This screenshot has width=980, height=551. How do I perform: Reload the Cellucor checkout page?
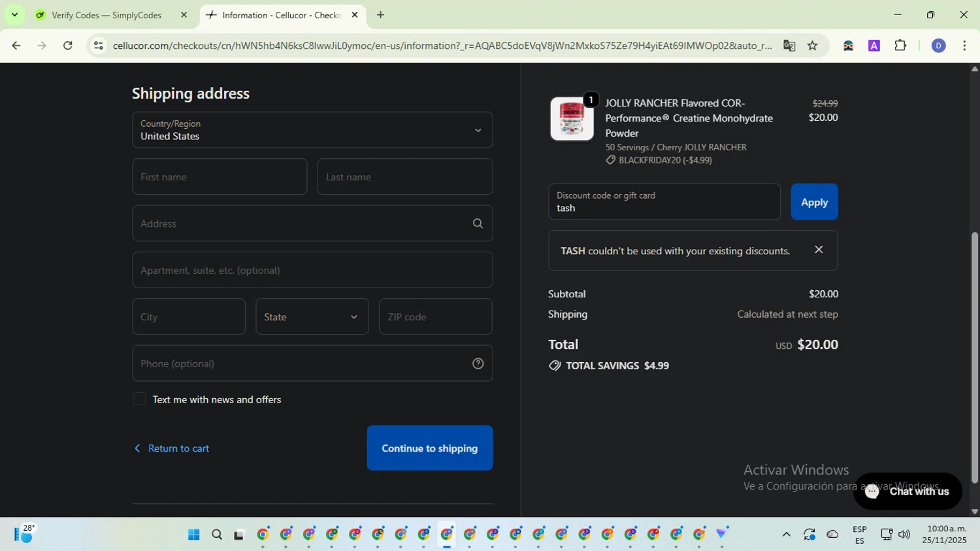(68, 46)
